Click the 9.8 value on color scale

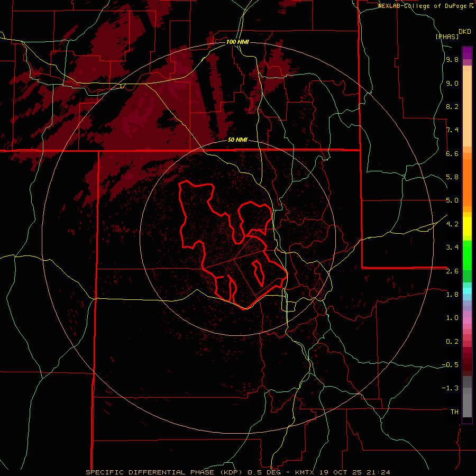click(x=452, y=59)
